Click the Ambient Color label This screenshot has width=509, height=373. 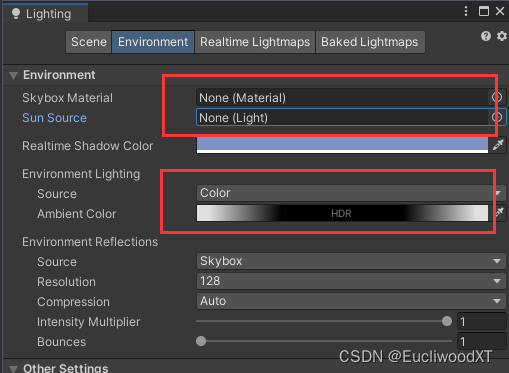[77, 214]
